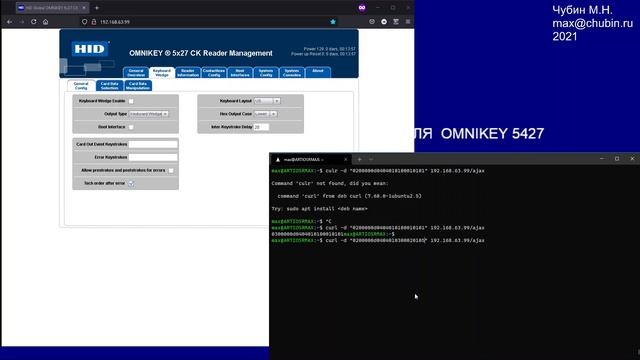Open a new terminal tab
This screenshot has height=360, width=640.
point(359,159)
